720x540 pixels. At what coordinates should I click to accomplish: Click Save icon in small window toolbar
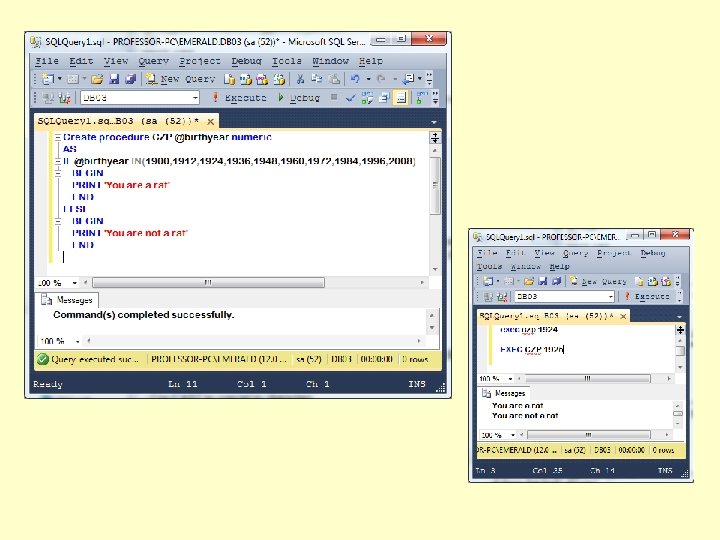[x=542, y=281]
